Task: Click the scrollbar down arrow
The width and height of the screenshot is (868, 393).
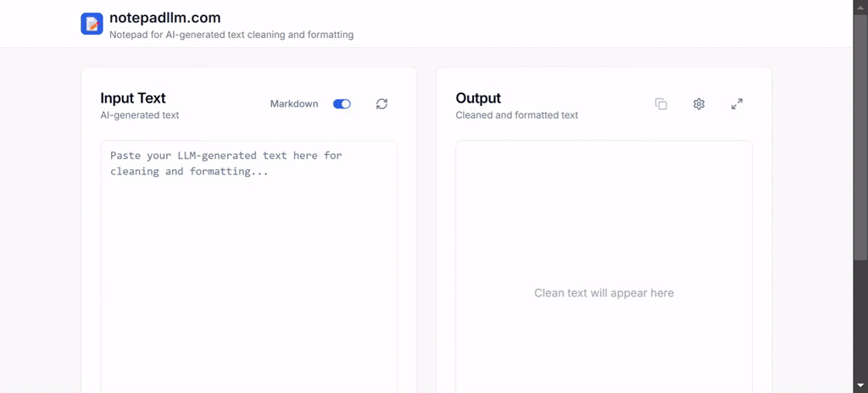Action: click(860, 385)
